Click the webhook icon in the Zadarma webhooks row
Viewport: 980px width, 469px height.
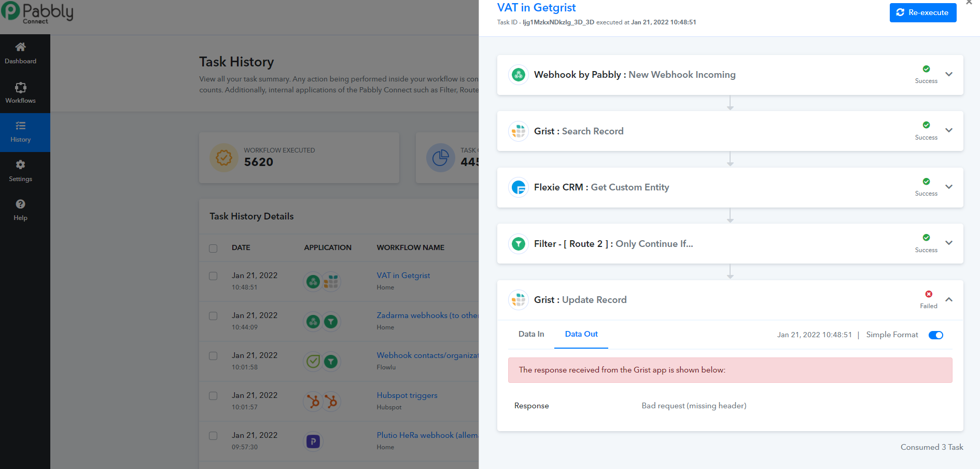pyautogui.click(x=313, y=322)
